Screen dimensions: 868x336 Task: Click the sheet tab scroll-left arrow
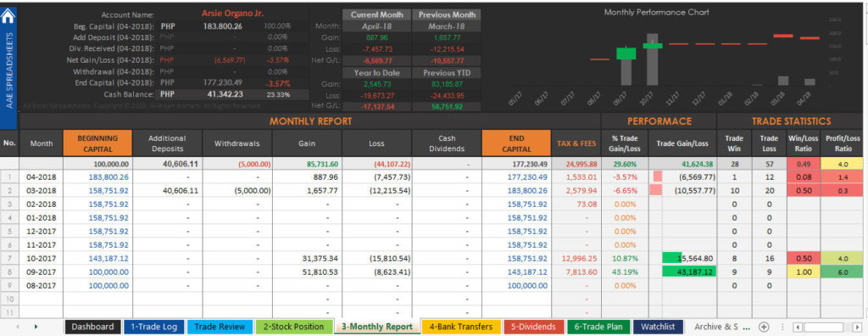[x=18, y=328]
